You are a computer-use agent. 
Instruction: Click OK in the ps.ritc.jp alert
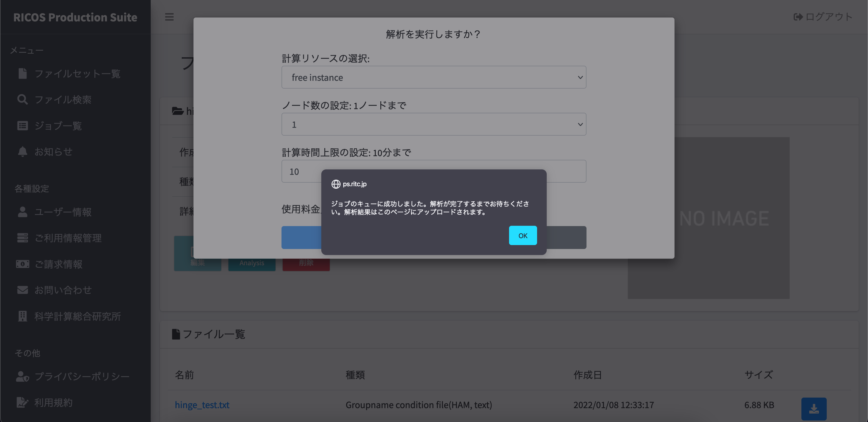click(523, 235)
